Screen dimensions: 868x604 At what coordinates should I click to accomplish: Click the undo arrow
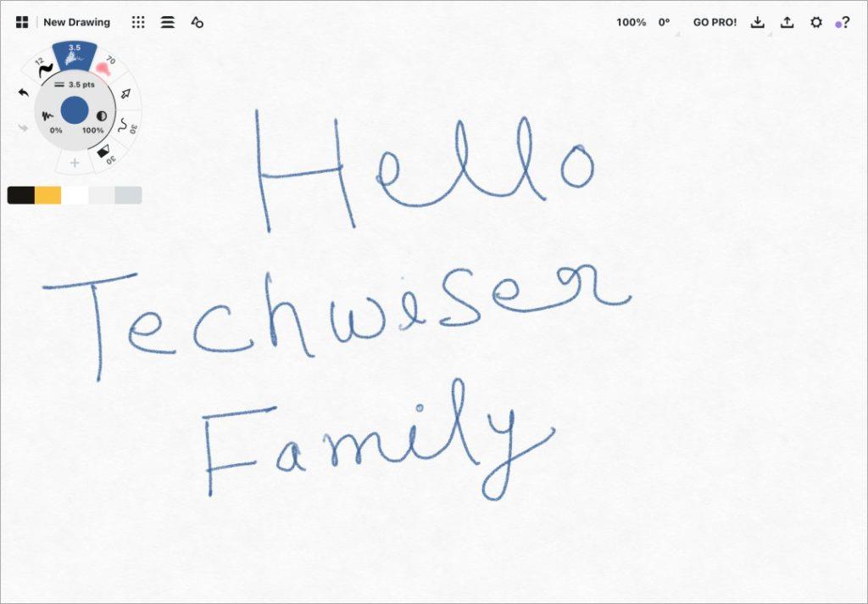(x=23, y=92)
